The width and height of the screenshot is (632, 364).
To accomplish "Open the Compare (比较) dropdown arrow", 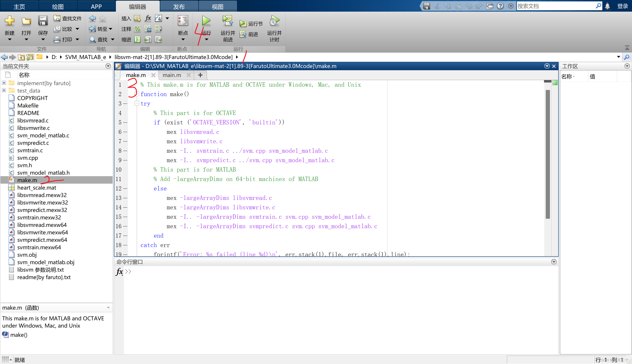I will coord(77,29).
